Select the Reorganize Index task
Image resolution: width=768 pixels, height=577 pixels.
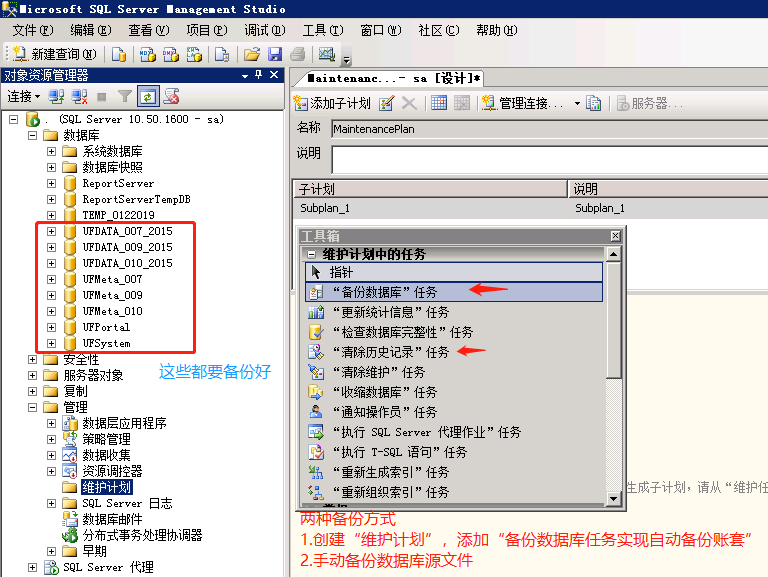click(454, 492)
